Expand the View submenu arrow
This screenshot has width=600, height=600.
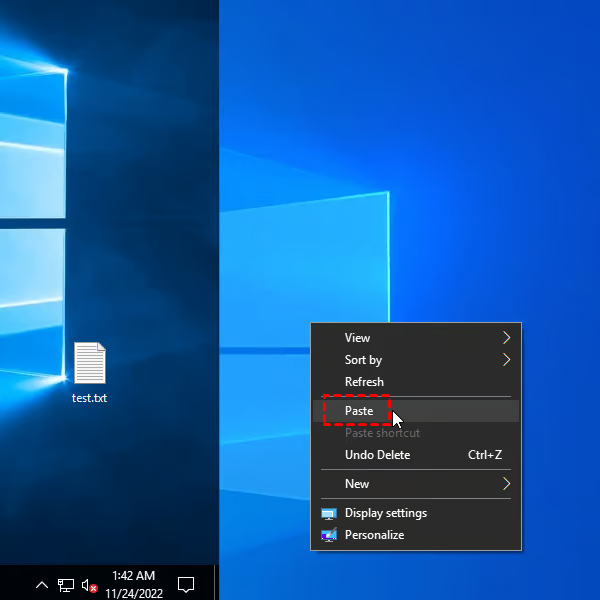[x=506, y=338]
